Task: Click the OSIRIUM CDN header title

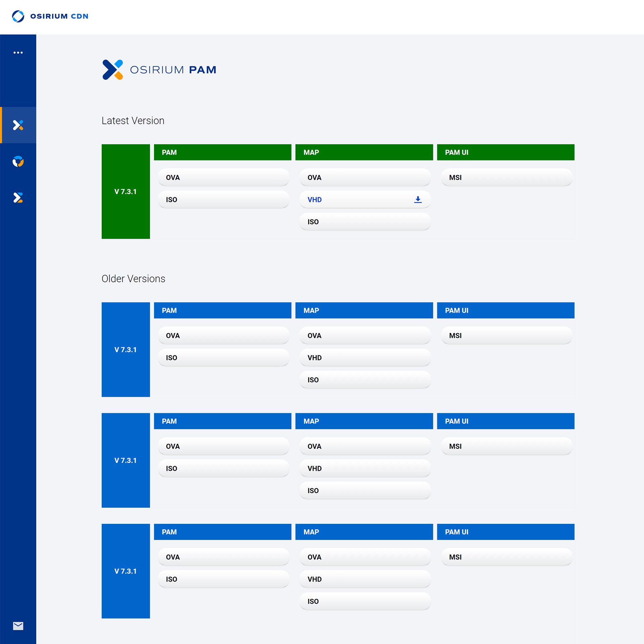Action: 59,16
